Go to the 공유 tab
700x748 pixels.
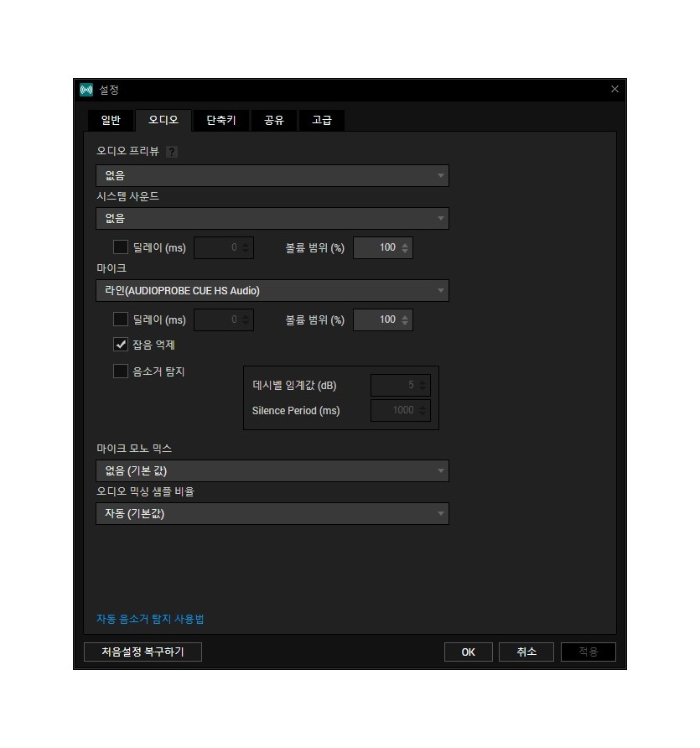tap(274, 120)
